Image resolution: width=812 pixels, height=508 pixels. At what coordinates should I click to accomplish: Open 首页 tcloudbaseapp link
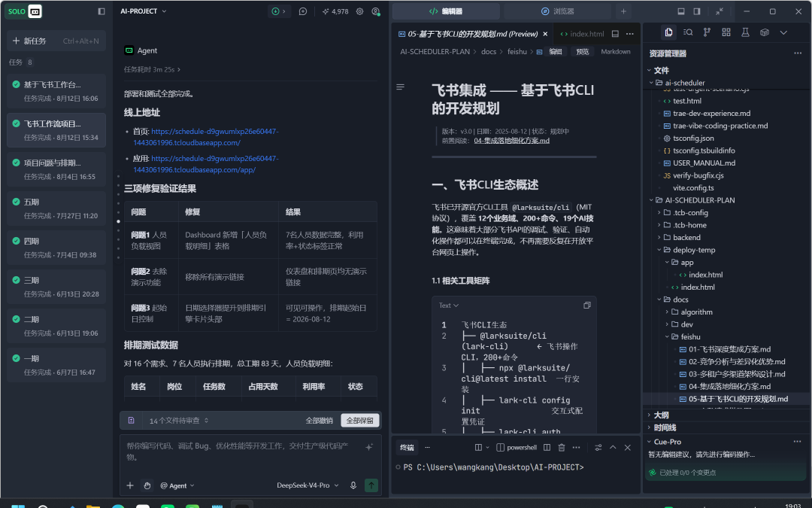click(205, 137)
